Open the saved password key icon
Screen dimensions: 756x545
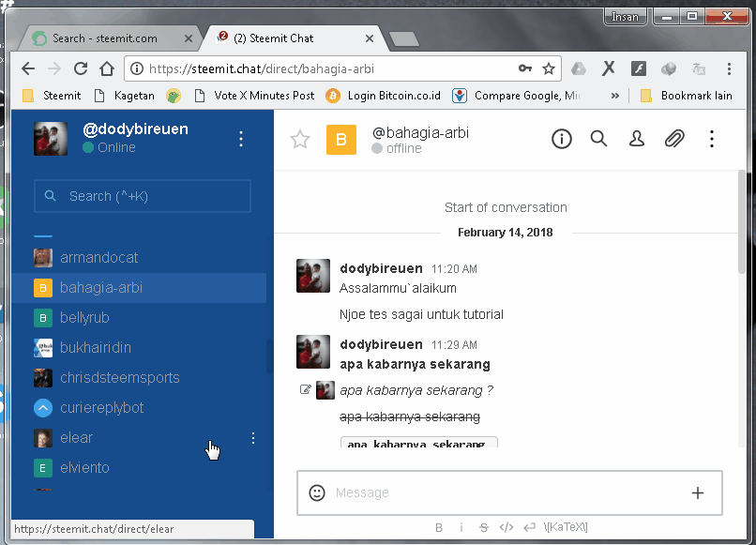525,68
